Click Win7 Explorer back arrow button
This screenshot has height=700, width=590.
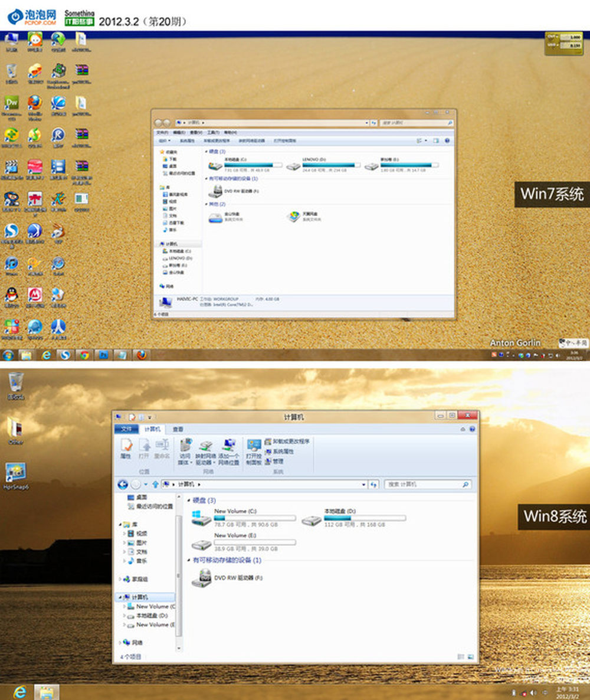click(x=158, y=122)
